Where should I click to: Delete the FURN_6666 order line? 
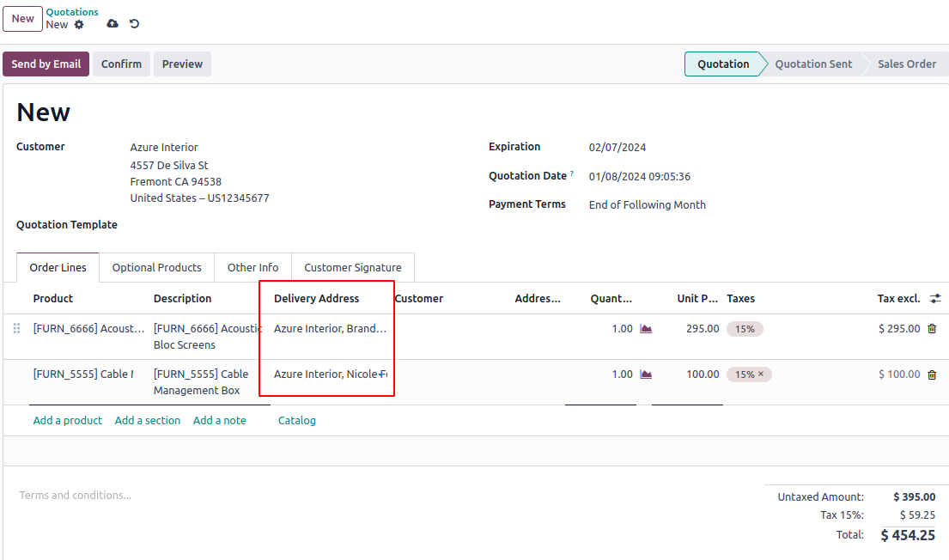[x=932, y=329]
